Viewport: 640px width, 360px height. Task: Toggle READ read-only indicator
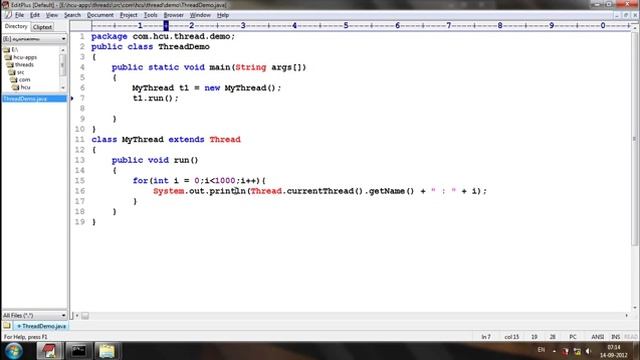(631, 337)
